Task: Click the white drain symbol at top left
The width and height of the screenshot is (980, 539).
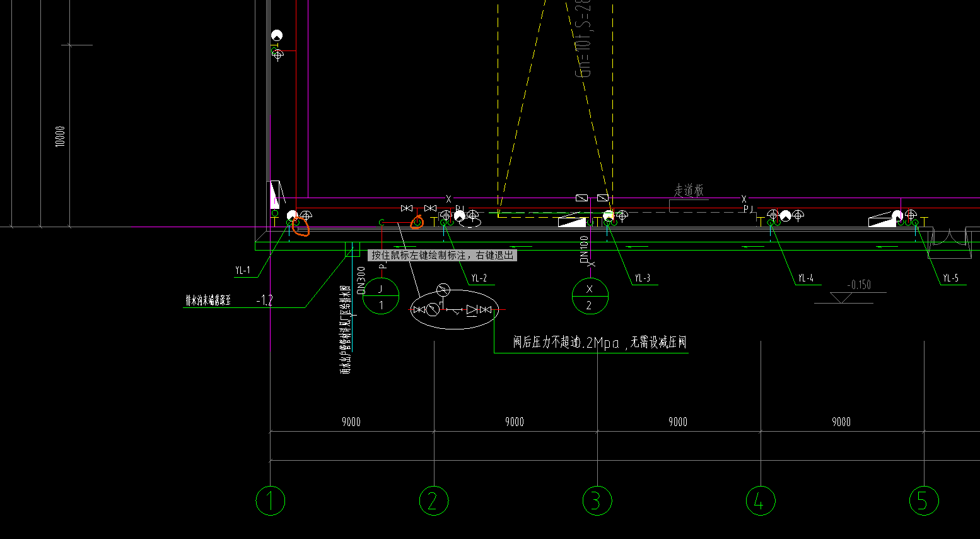Action: click(x=277, y=35)
